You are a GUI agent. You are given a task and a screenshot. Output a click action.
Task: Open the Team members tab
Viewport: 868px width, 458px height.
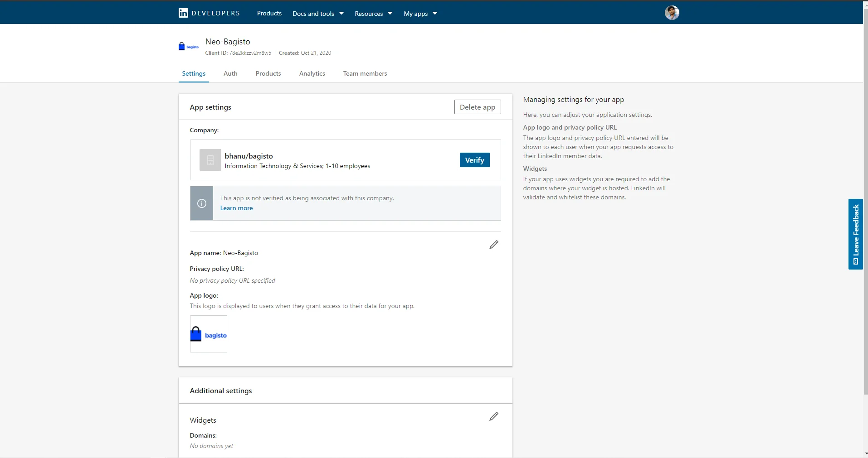365,73
